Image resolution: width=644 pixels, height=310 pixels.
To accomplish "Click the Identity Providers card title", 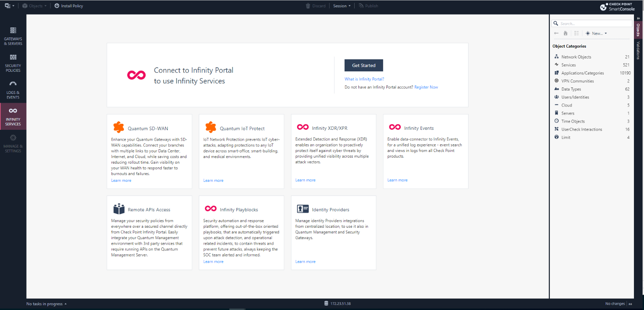I will [x=330, y=210].
